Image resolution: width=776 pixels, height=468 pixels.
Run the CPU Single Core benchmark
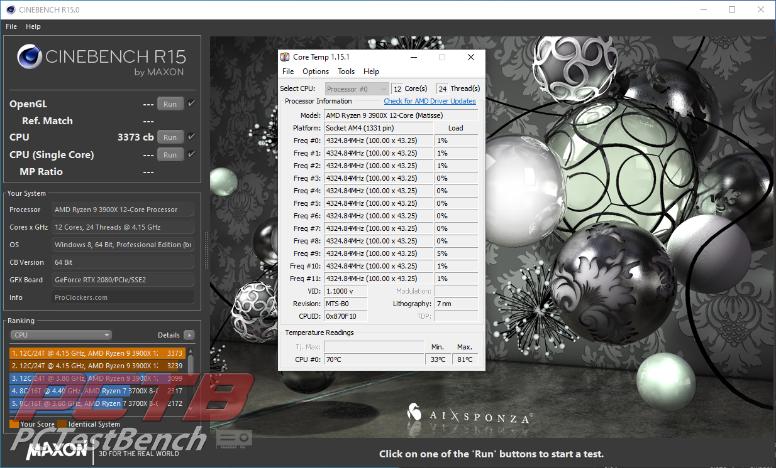click(170, 154)
